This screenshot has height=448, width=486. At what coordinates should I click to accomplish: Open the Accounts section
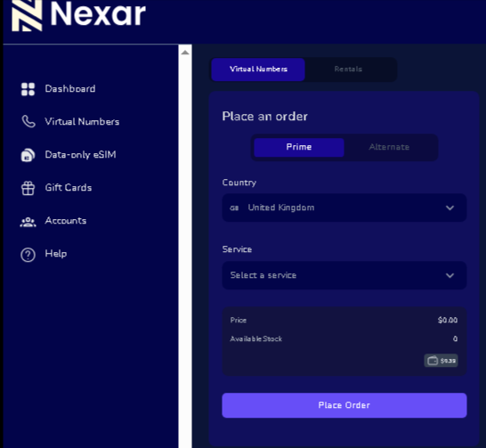coord(66,221)
